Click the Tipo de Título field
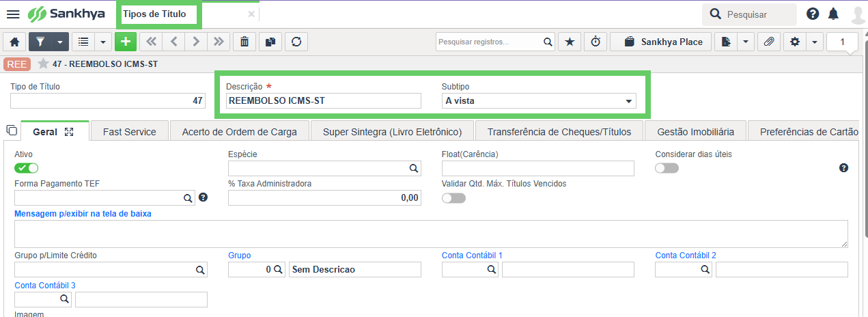The height and width of the screenshot is (317, 868). (109, 100)
